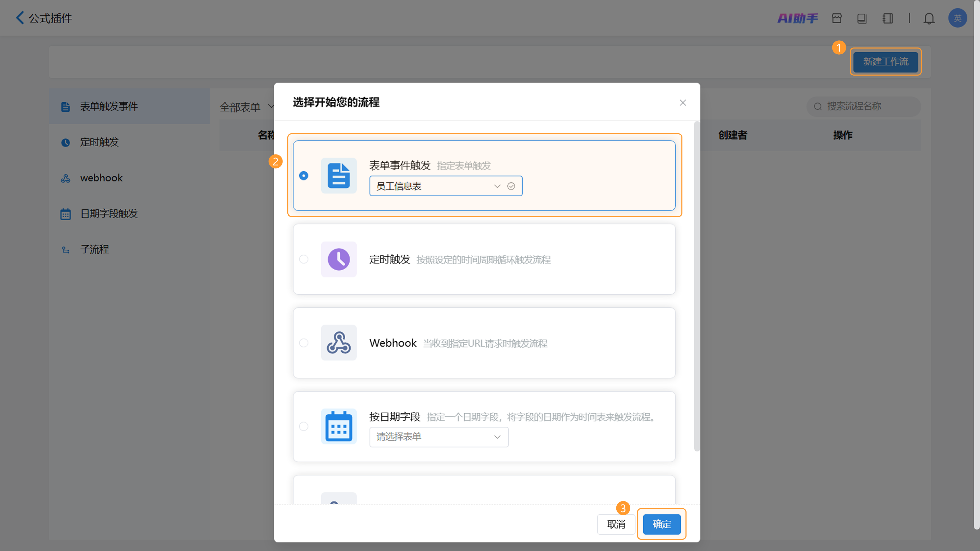Click the 当收到指定URL请求时触发流程 description
980x551 pixels.
(485, 344)
